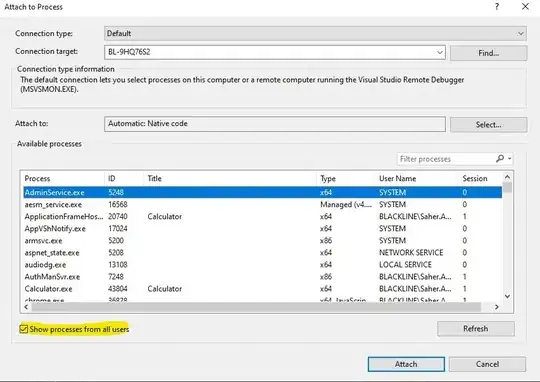The height and width of the screenshot is (382, 540).
Task: Click the horizontal scroll right arrow
Action: 496,307
